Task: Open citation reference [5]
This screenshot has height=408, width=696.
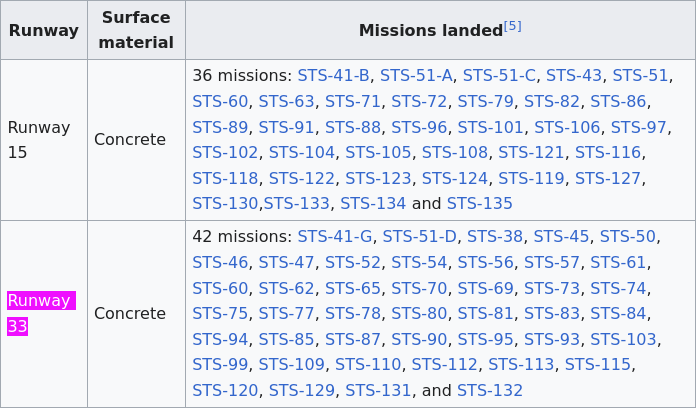Action: pos(512,27)
